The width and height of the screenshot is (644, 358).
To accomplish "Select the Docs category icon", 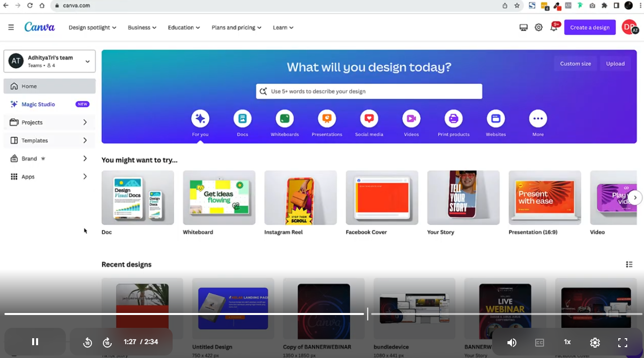I will [242, 119].
